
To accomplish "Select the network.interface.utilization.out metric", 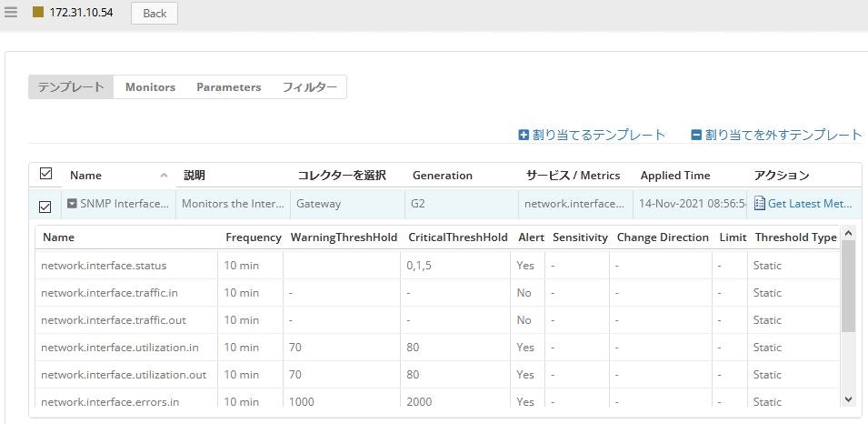I will (124, 375).
